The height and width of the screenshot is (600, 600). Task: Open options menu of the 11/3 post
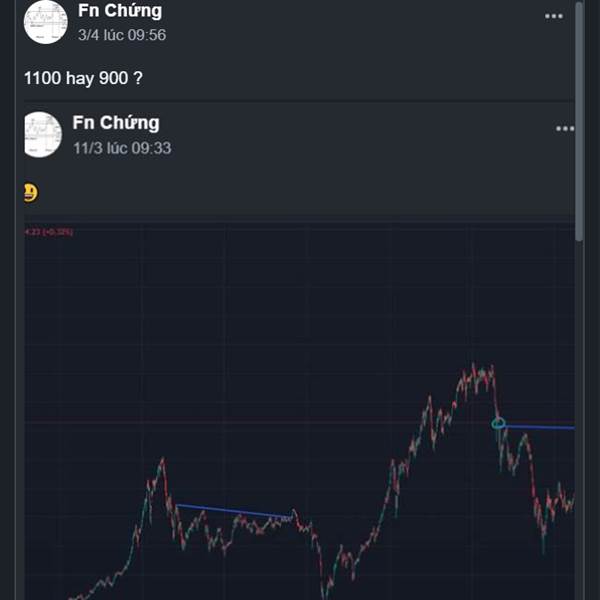(565, 129)
